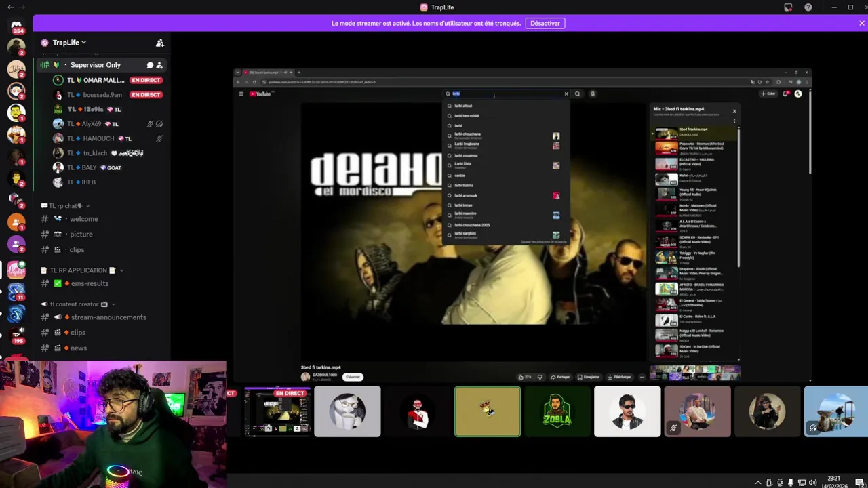This screenshot has height=488, width=868.
Task: Select larbi batma suggestion
Action: 505,185
